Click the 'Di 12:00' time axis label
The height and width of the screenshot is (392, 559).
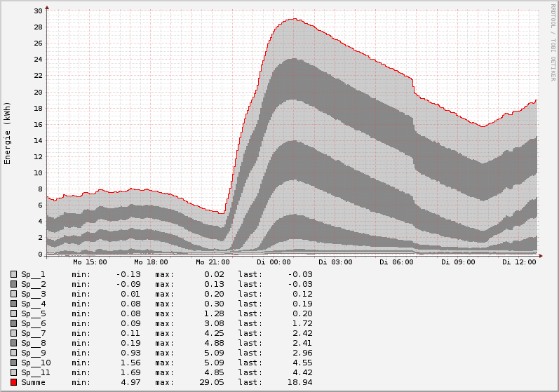520,262
